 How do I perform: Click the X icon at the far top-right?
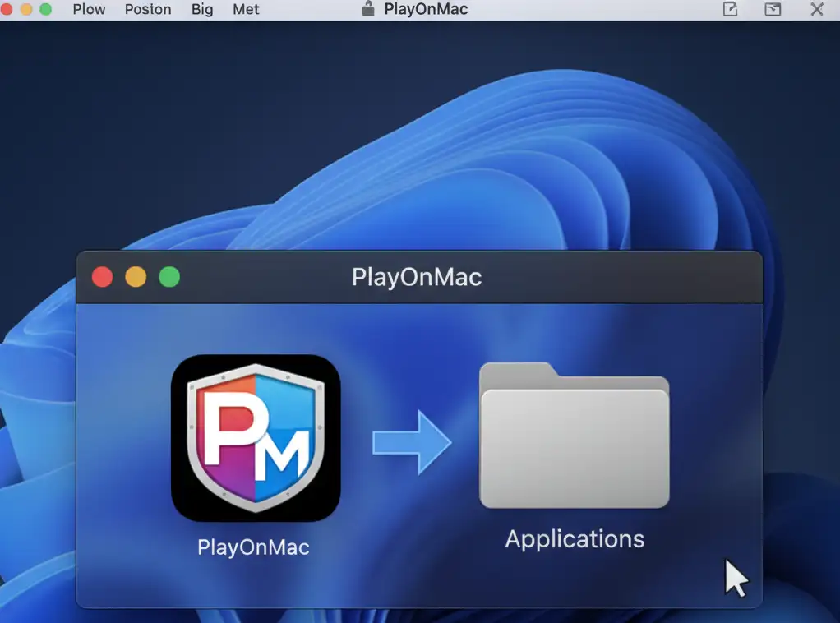click(815, 9)
